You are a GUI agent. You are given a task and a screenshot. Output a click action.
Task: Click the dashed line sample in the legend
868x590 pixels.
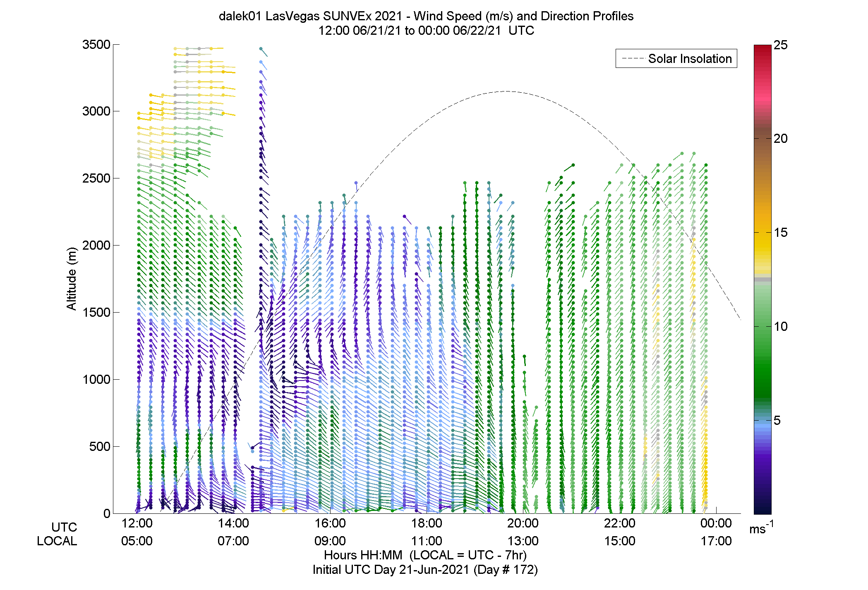coord(633,58)
